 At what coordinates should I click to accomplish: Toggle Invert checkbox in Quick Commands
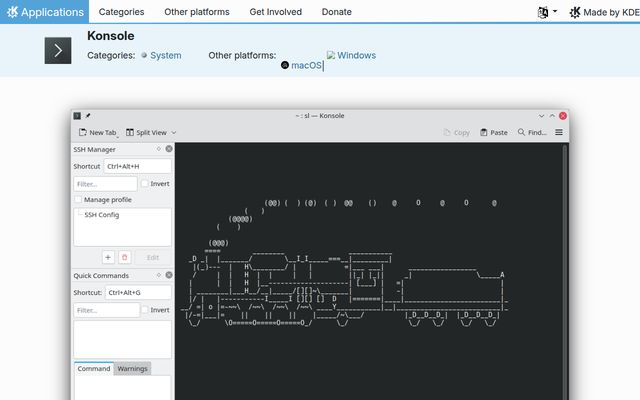[x=145, y=310]
